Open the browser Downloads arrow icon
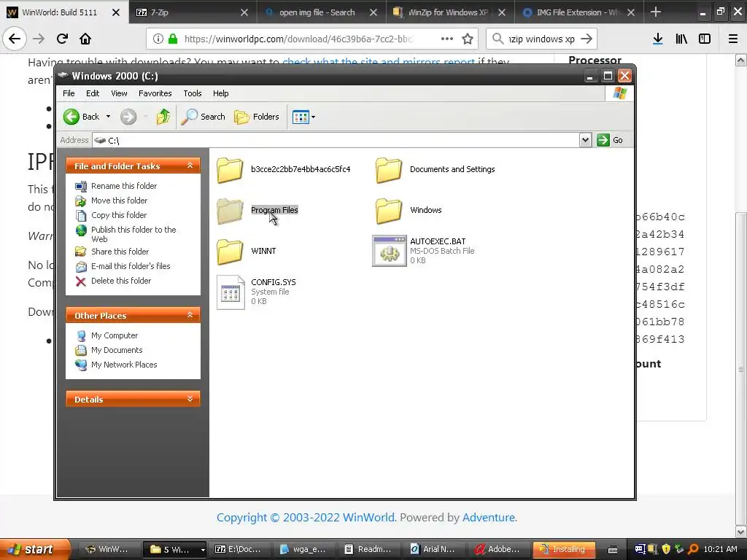Image resolution: width=747 pixels, height=560 pixels. point(658,39)
